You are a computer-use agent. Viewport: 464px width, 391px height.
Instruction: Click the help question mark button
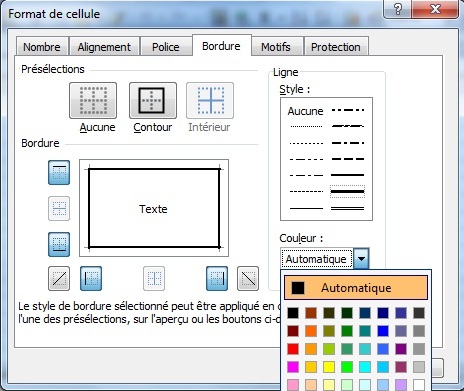(397, 9)
